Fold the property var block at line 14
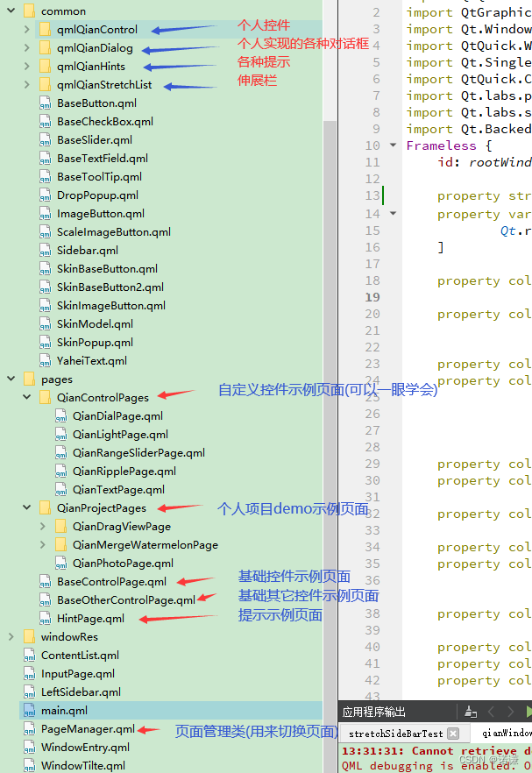The width and height of the screenshot is (532, 773). 393,214
